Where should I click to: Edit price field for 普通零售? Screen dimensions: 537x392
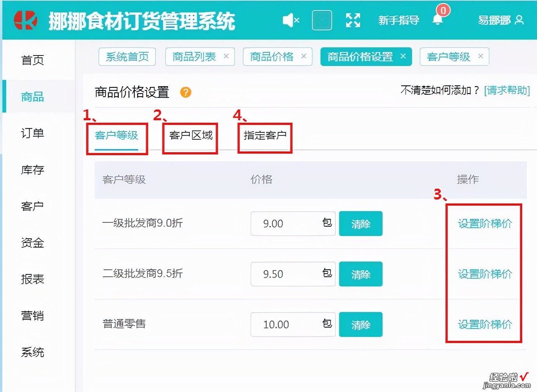pyautogui.click(x=293, y=324)
